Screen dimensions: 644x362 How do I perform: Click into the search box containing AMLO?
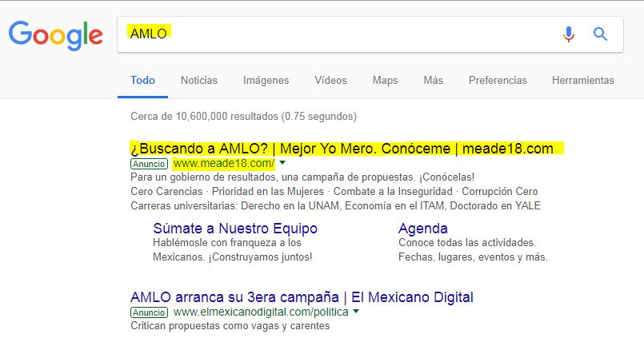click(336, 34)
